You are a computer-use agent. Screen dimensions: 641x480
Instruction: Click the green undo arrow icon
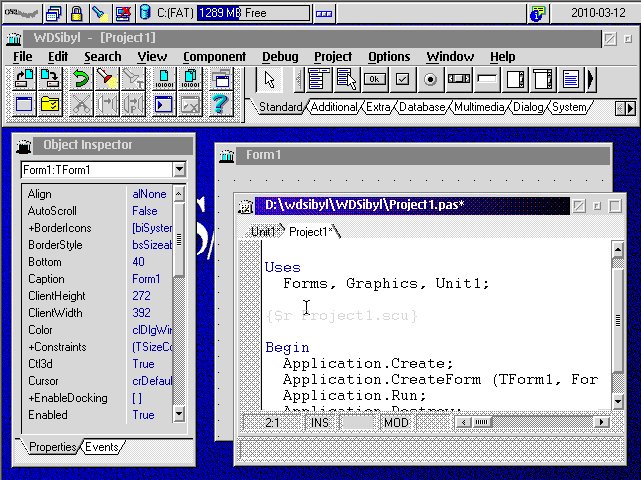click(81, 79)
